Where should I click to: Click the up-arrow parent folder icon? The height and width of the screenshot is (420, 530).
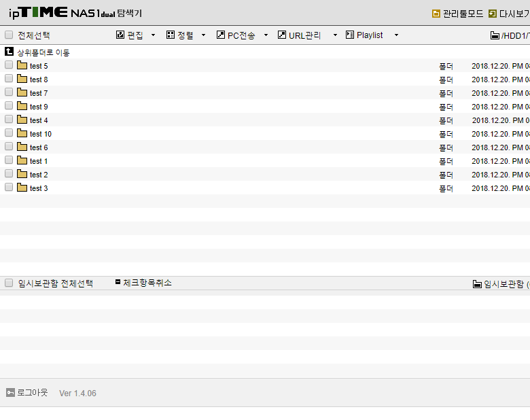click(x=9, y=52)
